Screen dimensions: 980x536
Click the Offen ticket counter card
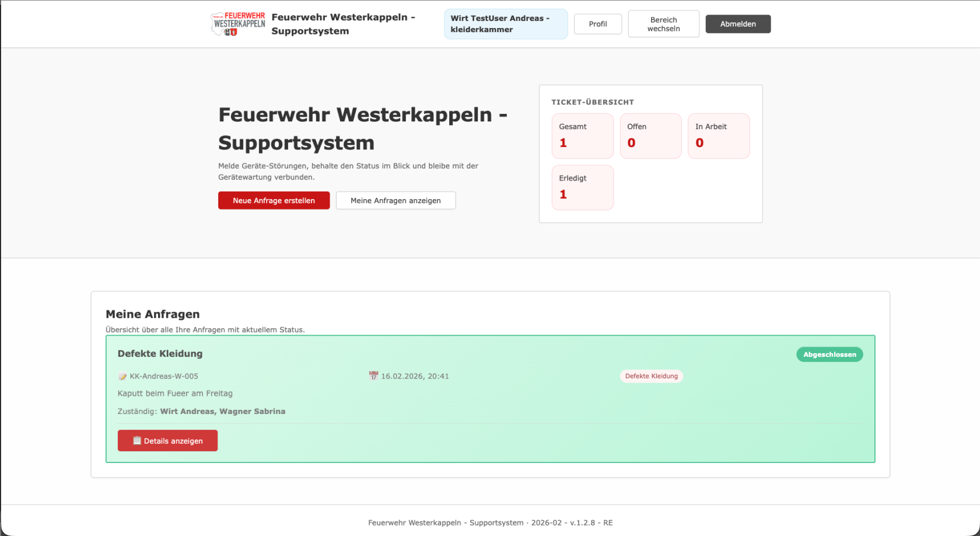650,136
